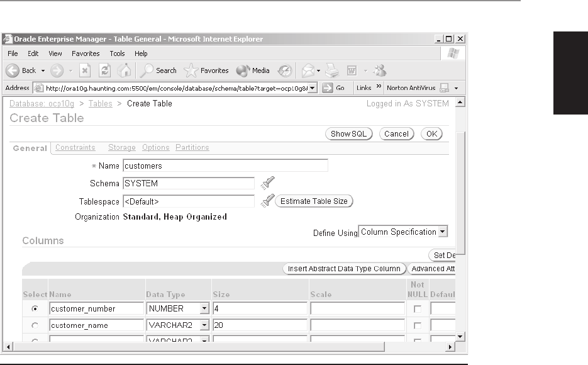Click the Estimate Table Size button

tap(314, 201)
